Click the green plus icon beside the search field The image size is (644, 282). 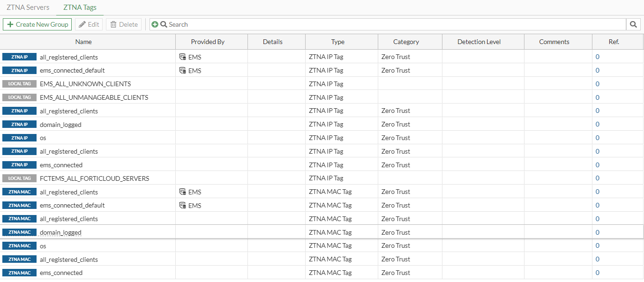[155, 24]
